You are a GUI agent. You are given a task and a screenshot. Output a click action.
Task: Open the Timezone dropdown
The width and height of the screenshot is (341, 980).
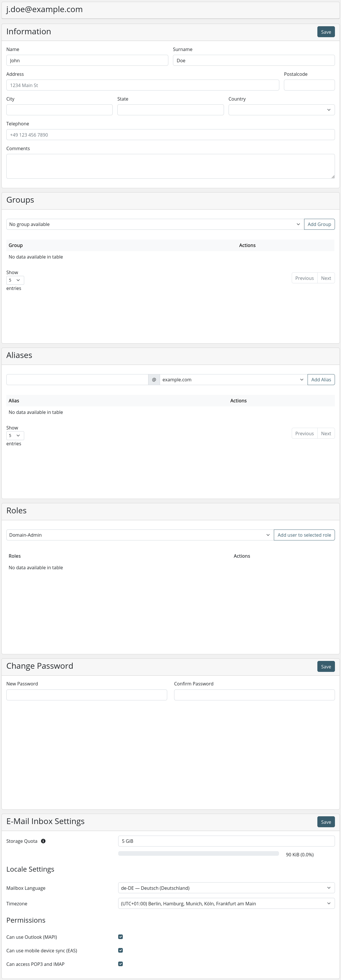226,903
